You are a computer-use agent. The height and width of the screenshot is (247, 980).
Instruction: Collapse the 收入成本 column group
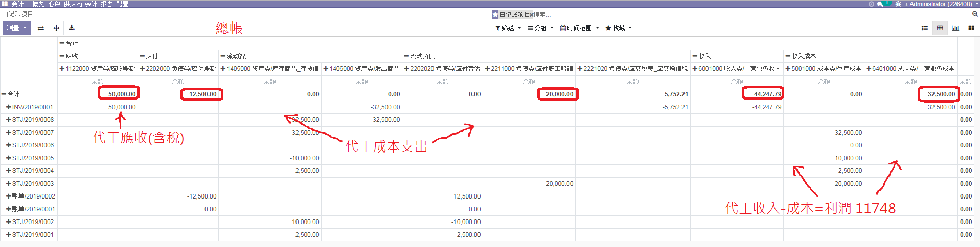pyautogui.click(x=801, y=56)
